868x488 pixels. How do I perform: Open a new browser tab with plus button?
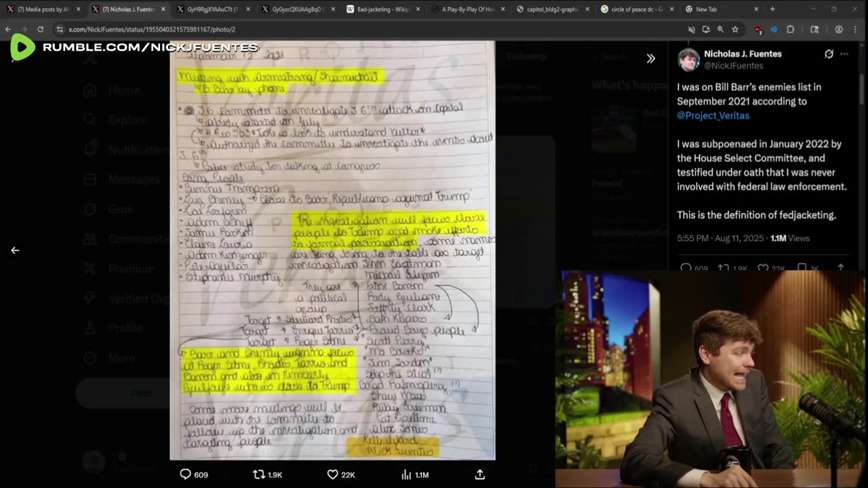coord(772,9)
